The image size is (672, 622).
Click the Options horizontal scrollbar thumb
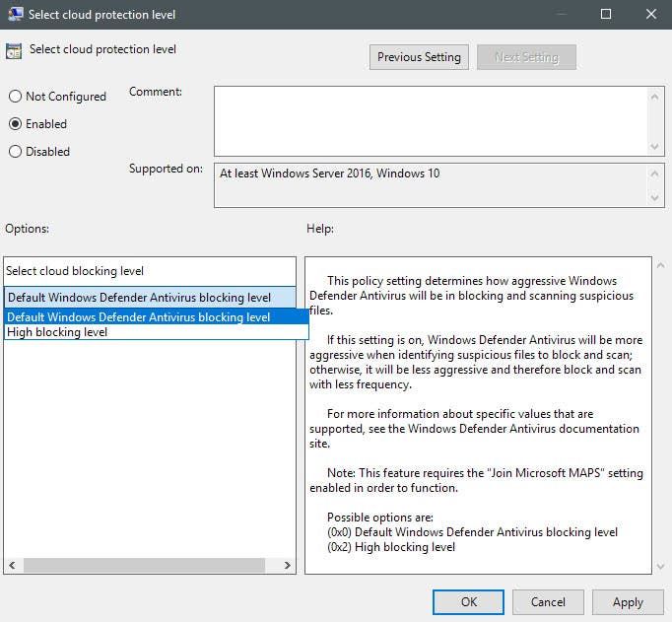[x=144, y=565]
